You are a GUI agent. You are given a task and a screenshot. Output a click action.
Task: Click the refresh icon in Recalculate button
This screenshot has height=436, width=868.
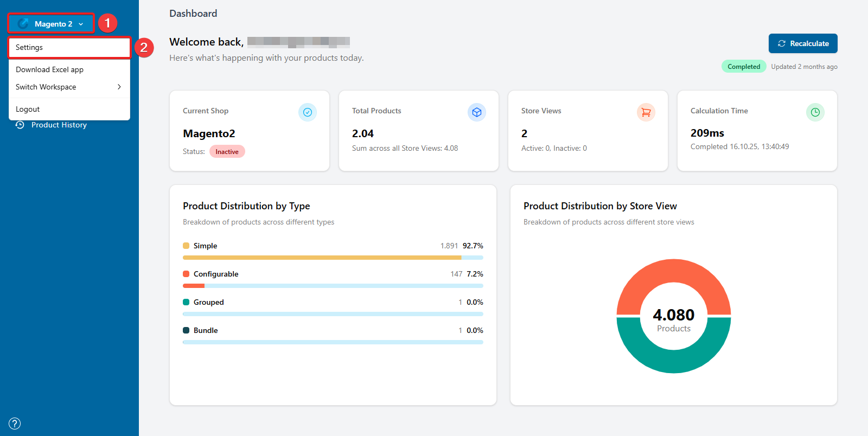click(x=782, y=43)
